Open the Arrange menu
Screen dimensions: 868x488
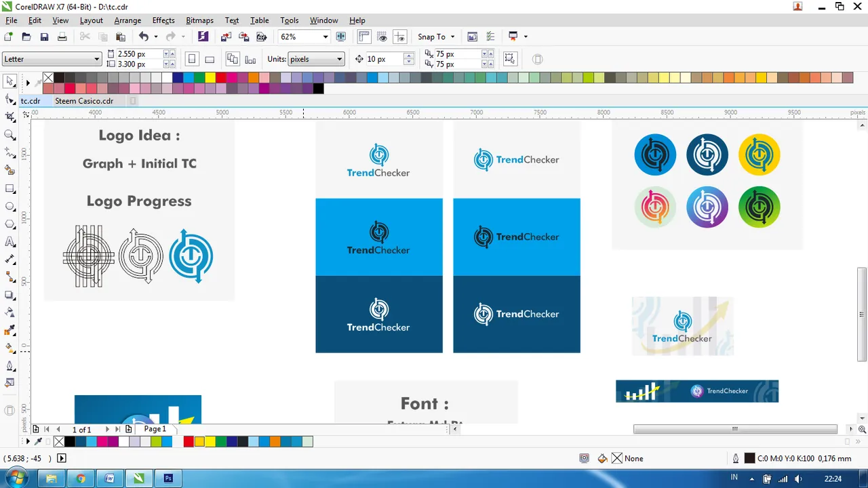point(127,20)
